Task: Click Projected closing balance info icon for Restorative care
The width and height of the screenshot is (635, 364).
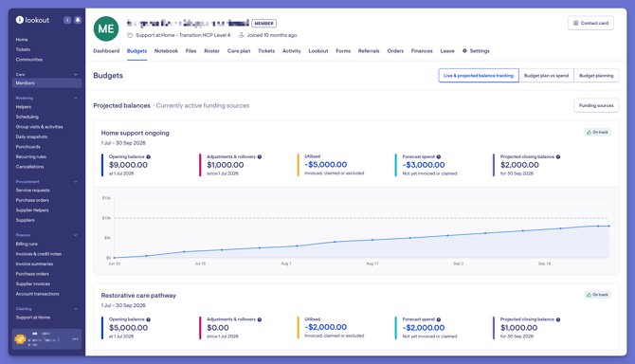Action: coord(558,319)
